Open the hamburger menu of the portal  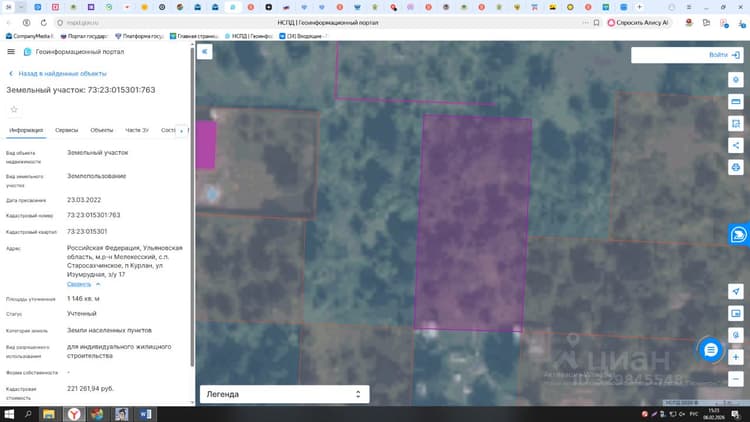[11, 52]
